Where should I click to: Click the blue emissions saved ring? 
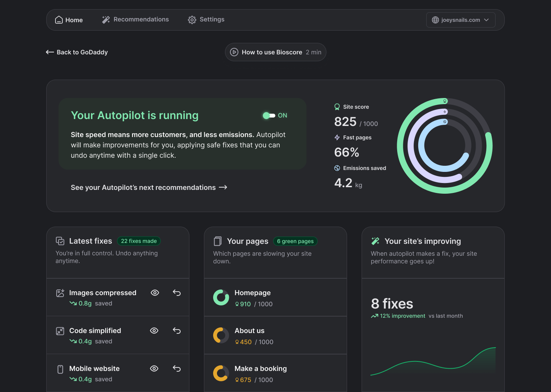(x=421, y=146)
